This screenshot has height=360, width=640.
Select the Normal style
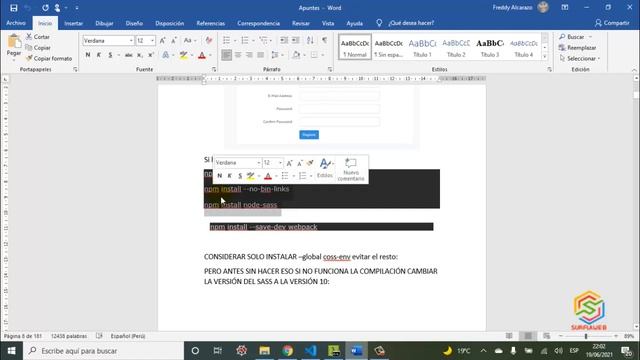coord(355,47)
